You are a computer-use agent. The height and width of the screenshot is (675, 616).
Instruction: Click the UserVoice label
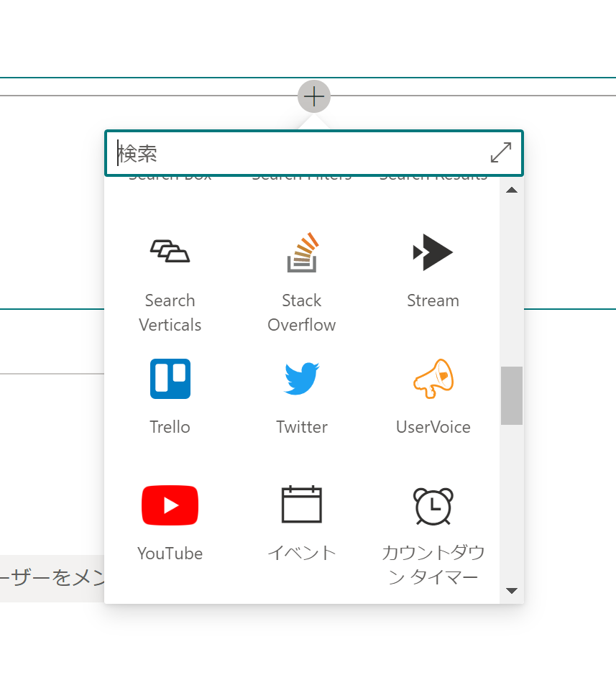[433, 427]
